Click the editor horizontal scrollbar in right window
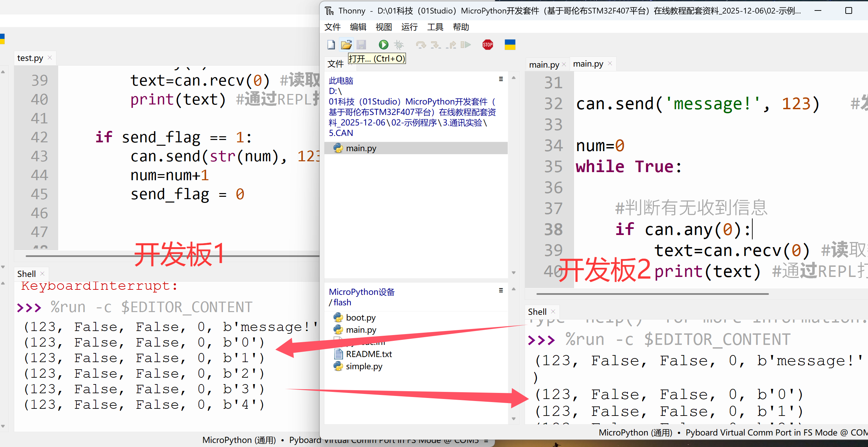 [653, 294]
